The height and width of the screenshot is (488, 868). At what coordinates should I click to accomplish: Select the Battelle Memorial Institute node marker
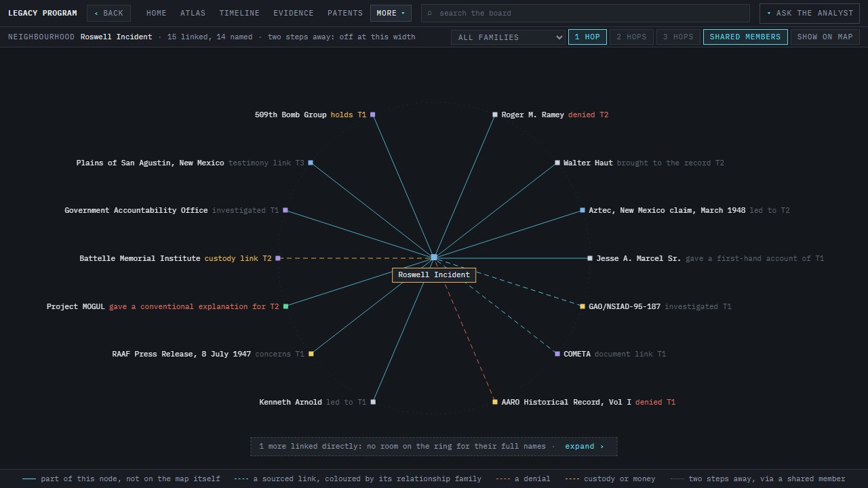[x=278, y=258]
